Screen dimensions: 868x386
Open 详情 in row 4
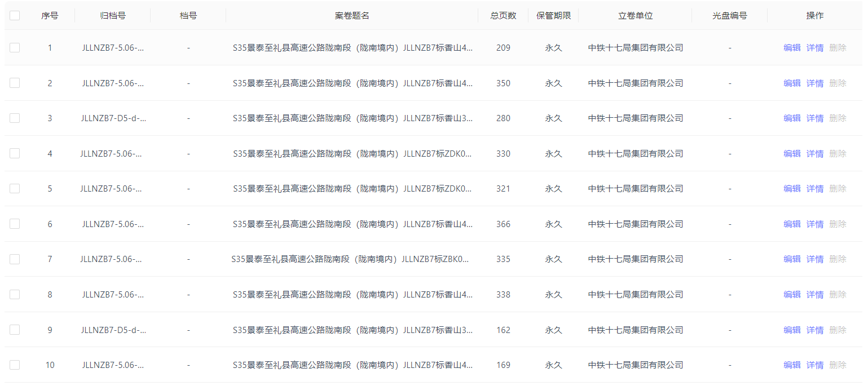[x=815, y=154]
